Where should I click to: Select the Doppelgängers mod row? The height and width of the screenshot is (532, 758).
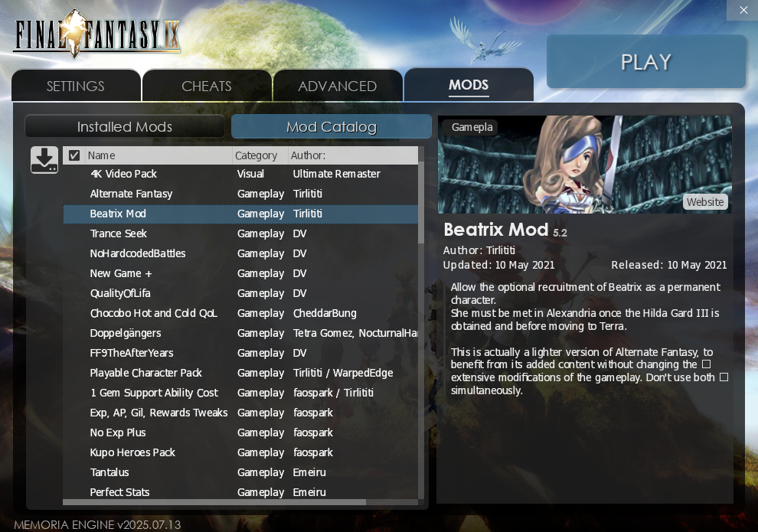click(x=240, y=333)
